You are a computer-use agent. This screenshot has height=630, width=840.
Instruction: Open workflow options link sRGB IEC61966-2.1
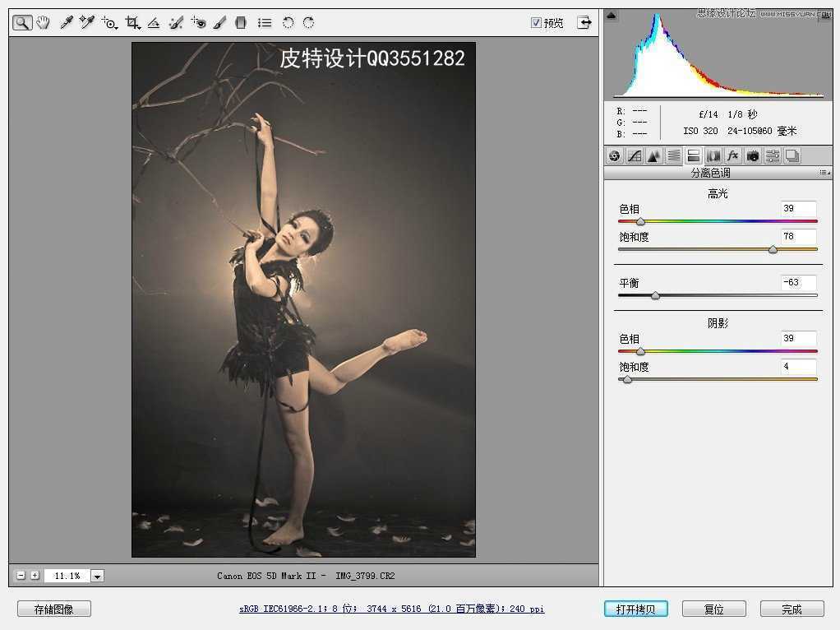click(391, 609)
